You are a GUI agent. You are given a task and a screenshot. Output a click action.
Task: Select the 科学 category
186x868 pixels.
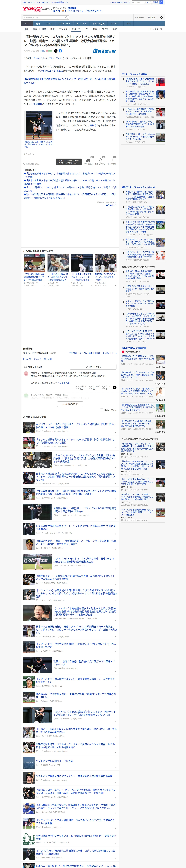click(95, 29)
